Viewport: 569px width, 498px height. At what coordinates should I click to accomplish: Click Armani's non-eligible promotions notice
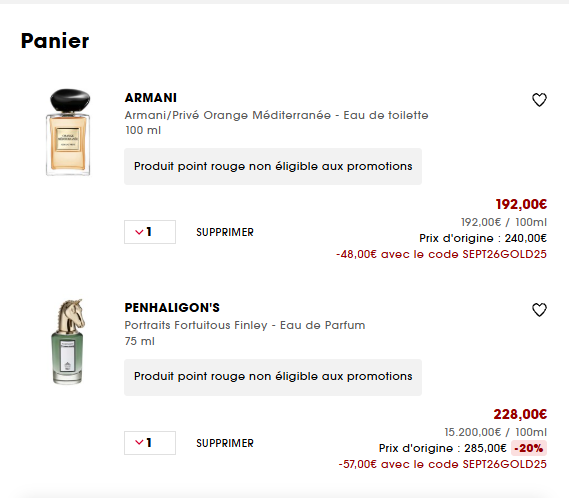click(273, 166)
